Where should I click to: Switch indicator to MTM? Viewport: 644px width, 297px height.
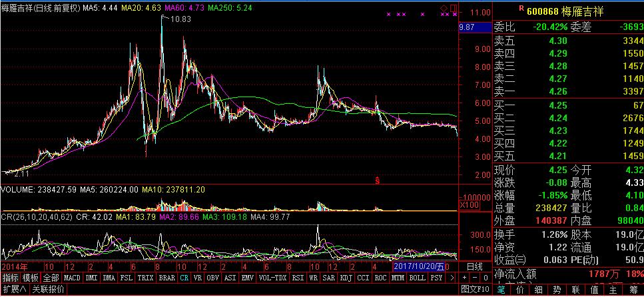[x=398, y=278]
